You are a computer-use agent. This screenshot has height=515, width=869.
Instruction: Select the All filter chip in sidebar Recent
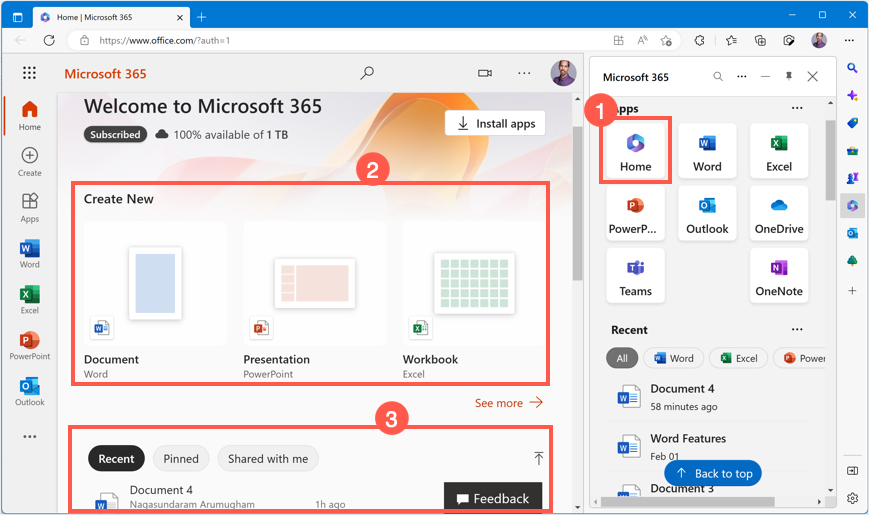pos(622,358)
